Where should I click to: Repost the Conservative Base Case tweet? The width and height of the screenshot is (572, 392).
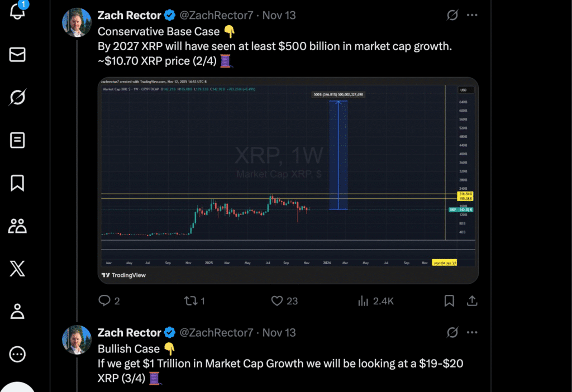point(190,301)
